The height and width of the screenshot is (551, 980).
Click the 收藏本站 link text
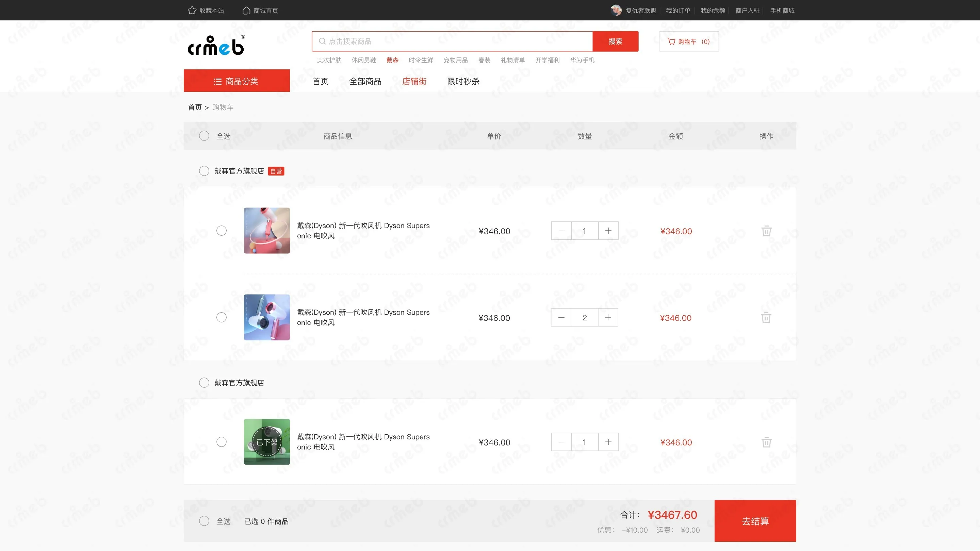[x=212, y=11]
